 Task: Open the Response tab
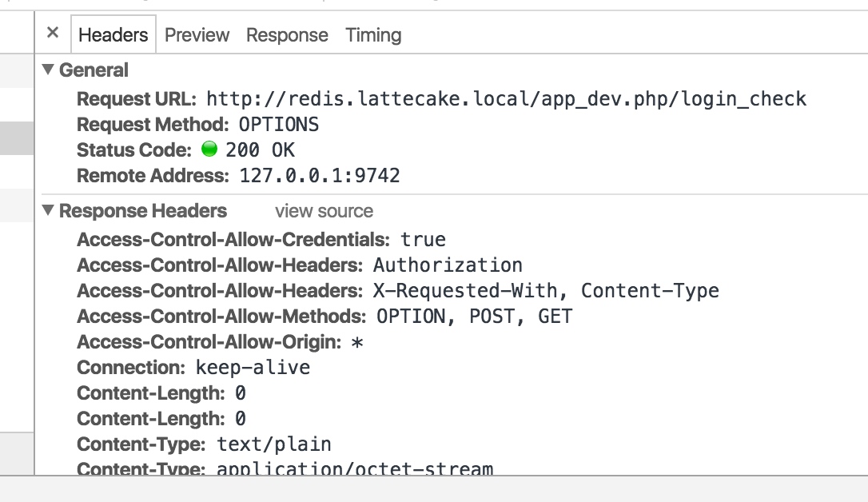[287, 35]
